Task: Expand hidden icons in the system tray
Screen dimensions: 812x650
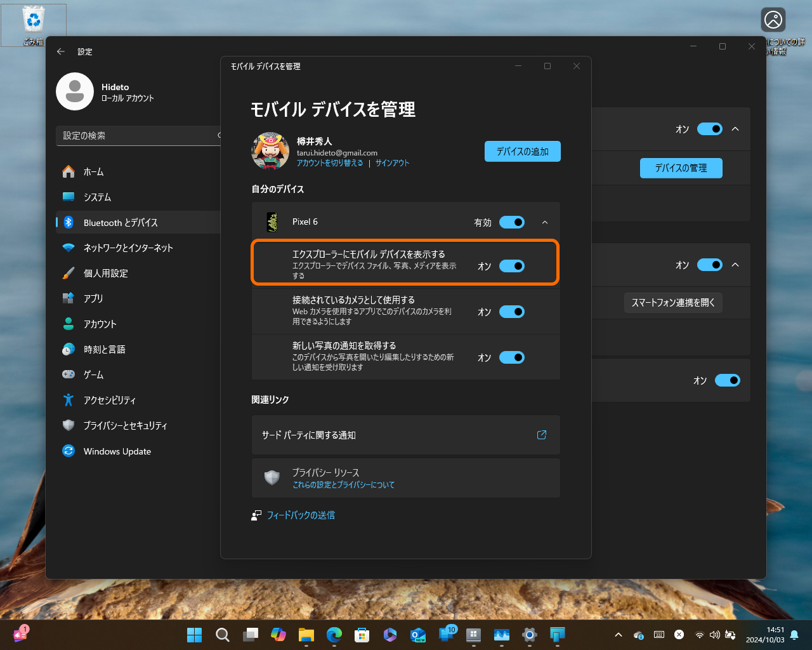Action: point(618,634)
